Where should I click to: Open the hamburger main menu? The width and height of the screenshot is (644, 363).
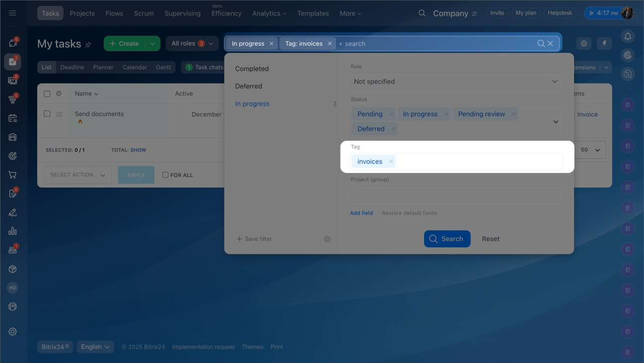pos(13,13)
